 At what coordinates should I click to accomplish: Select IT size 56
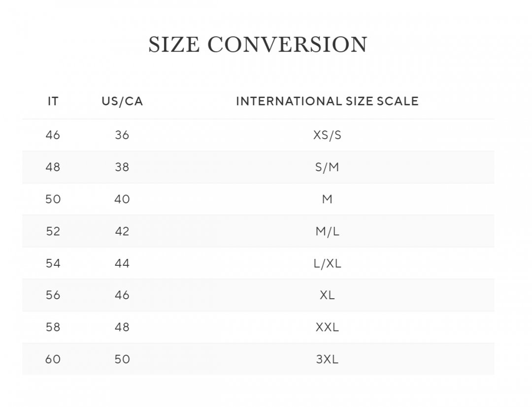pos(53,295)
